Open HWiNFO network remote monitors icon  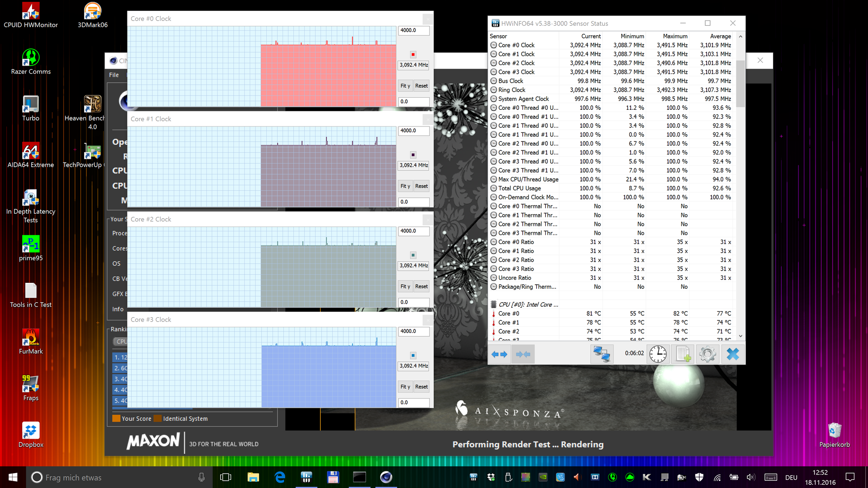tap(602, 354)
